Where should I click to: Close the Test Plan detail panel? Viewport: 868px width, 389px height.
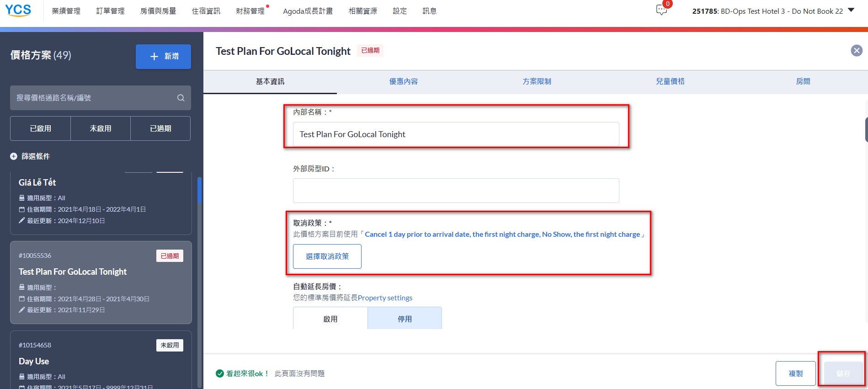tap(857, 51)
